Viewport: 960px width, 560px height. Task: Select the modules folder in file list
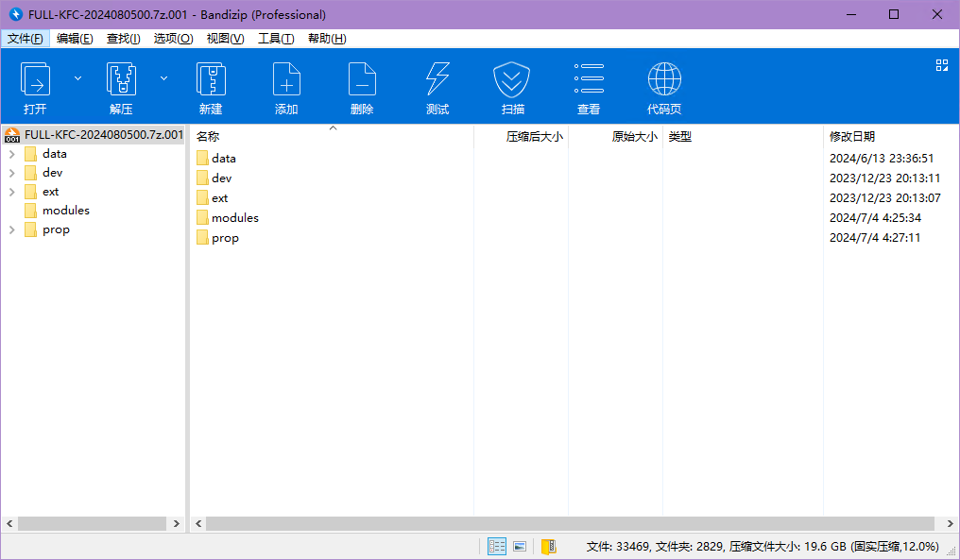(x=234, y=218)
